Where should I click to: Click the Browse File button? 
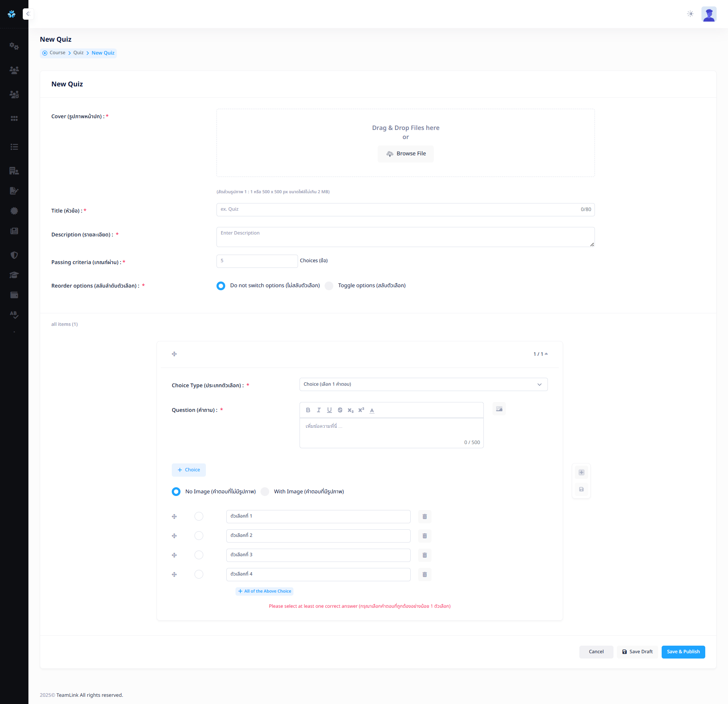[405, 153]
